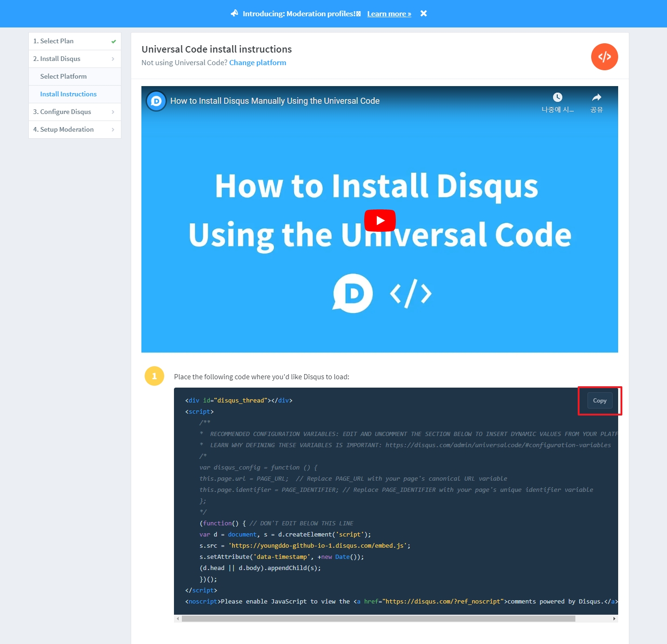This screenshot has width=667, height=644.
Task: Click the 'data-timestamp' setAttribute line
Action: pos(282,557)
